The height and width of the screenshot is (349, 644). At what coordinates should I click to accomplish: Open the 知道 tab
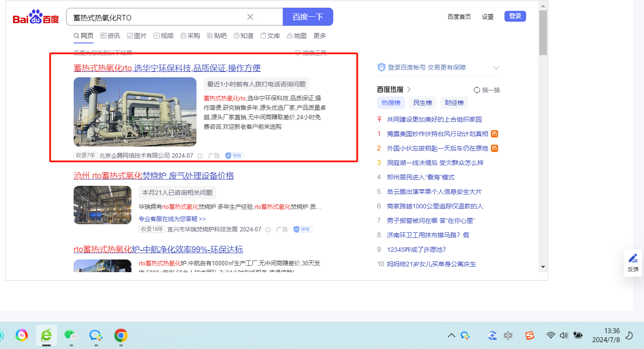[x=243, y=36]
